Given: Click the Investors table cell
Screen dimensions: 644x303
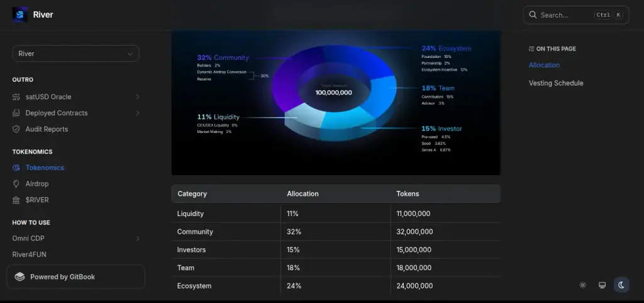Looking at the screenshot, I should (x=226, y=250).
